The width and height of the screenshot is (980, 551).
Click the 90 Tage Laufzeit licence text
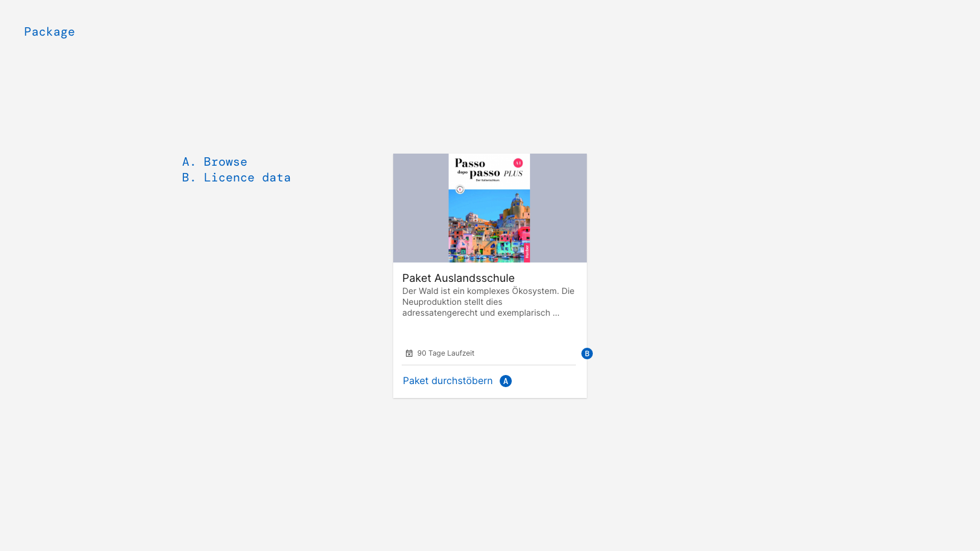446,353
